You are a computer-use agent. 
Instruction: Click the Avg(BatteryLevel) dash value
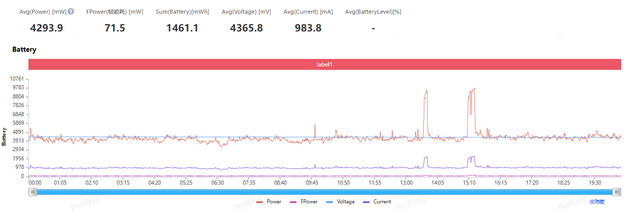tap(373, 28)
